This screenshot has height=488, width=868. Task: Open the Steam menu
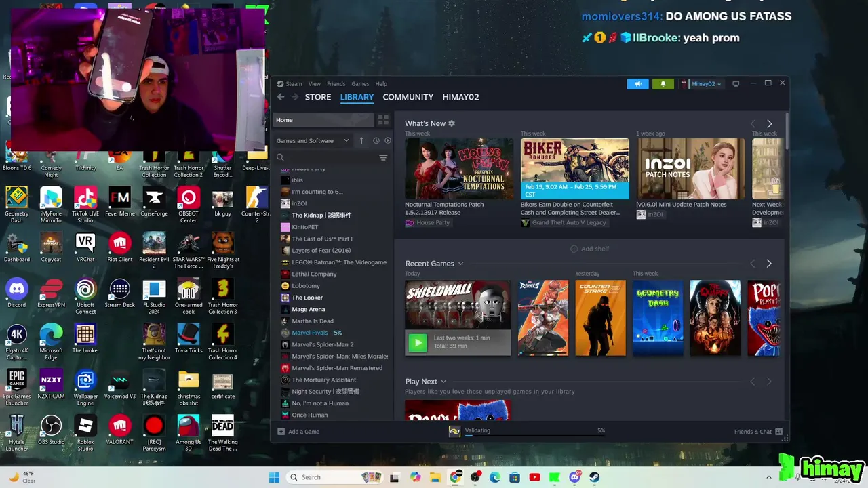click(294, 84)
